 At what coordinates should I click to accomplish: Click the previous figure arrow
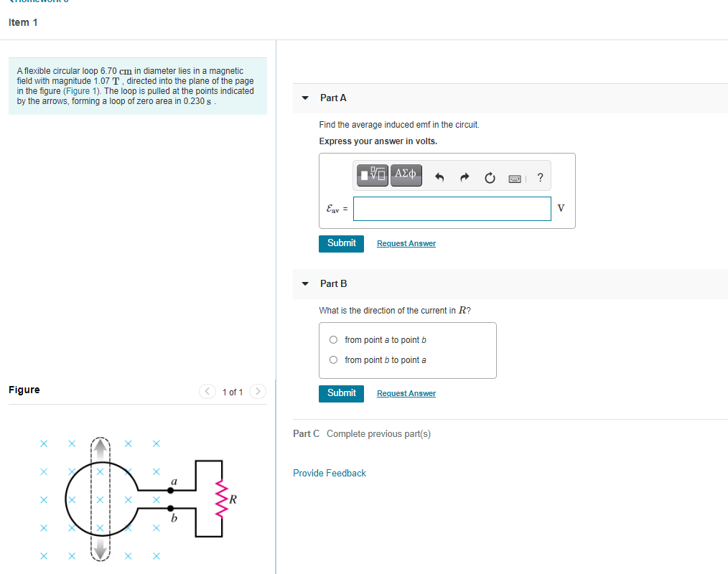[x=207, y=392]
